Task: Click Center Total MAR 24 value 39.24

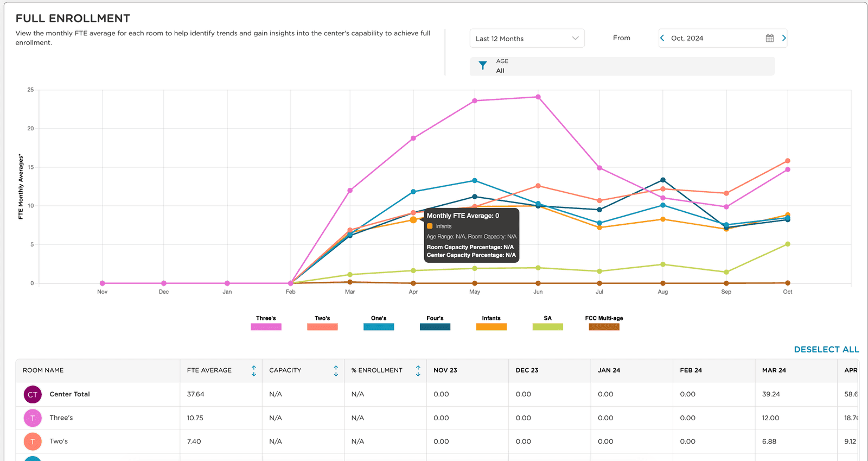Action: pos(771,394)
